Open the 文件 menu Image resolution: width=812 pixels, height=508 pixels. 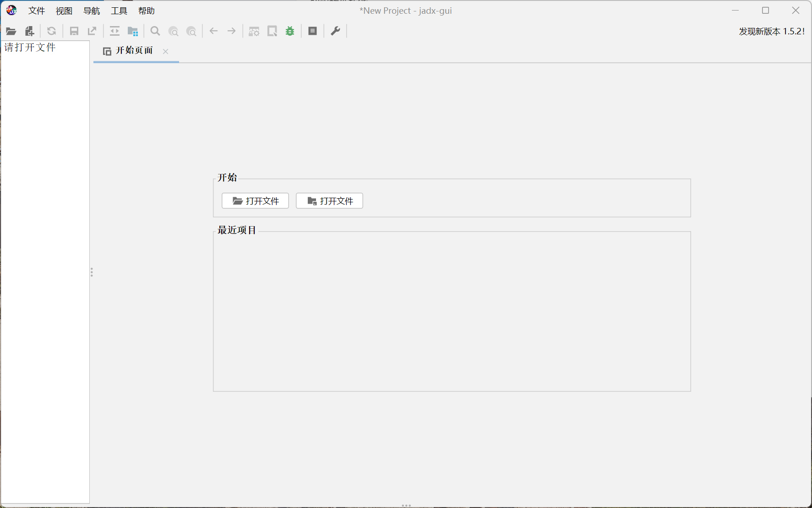click(x=37, y=11)
